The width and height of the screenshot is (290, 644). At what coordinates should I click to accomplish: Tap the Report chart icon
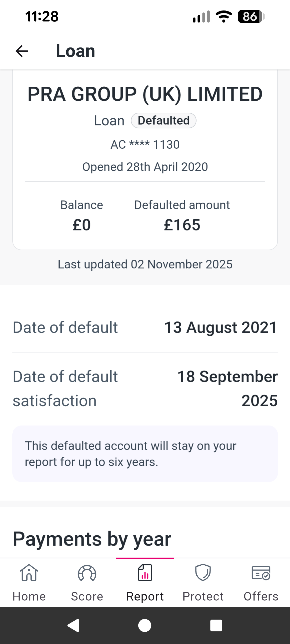tap(145, 573)
